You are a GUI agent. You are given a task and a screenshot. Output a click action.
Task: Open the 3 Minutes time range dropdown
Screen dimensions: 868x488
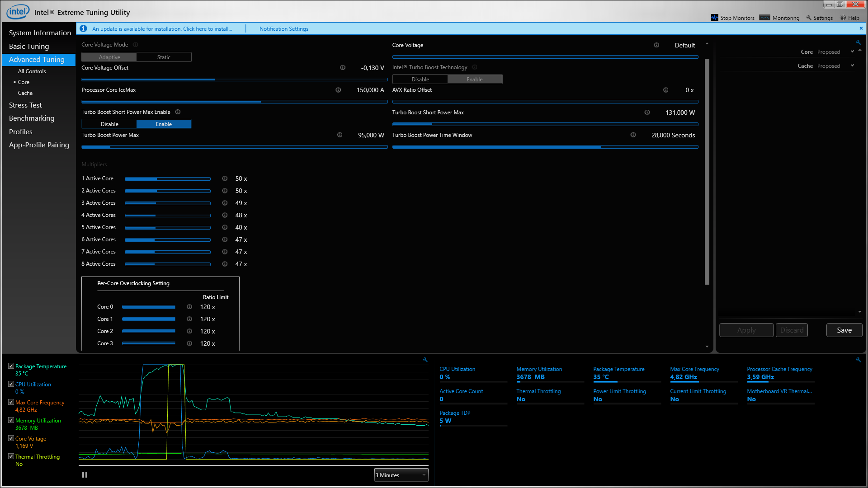401,475
